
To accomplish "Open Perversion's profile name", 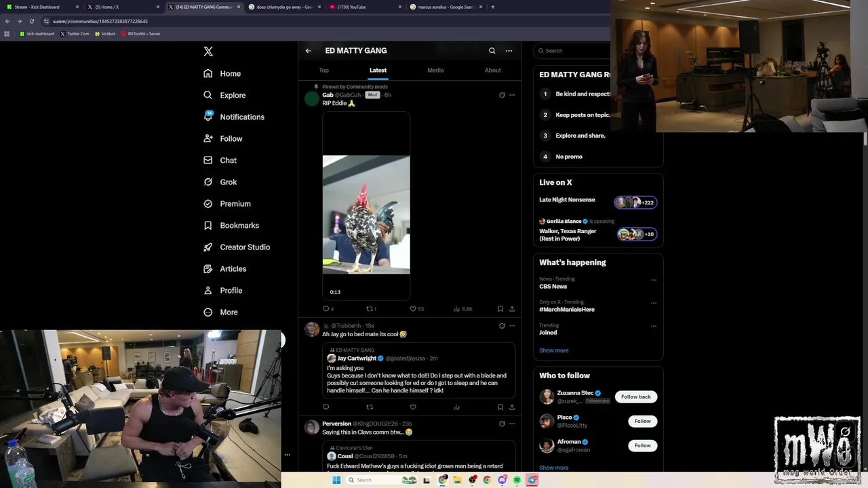I will [x=336, y=424].
